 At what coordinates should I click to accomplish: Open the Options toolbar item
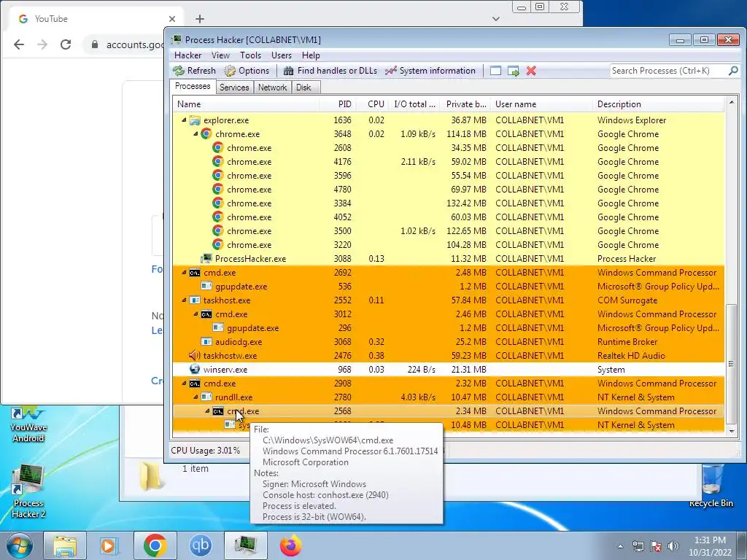pos(247,71)
